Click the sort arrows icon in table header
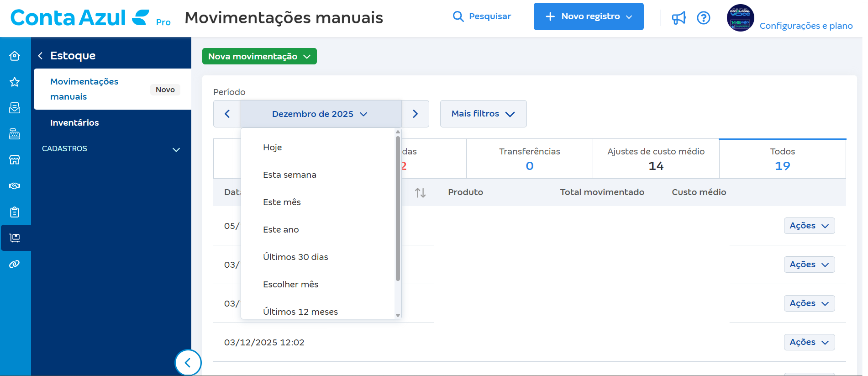 (x=420, y=193)
